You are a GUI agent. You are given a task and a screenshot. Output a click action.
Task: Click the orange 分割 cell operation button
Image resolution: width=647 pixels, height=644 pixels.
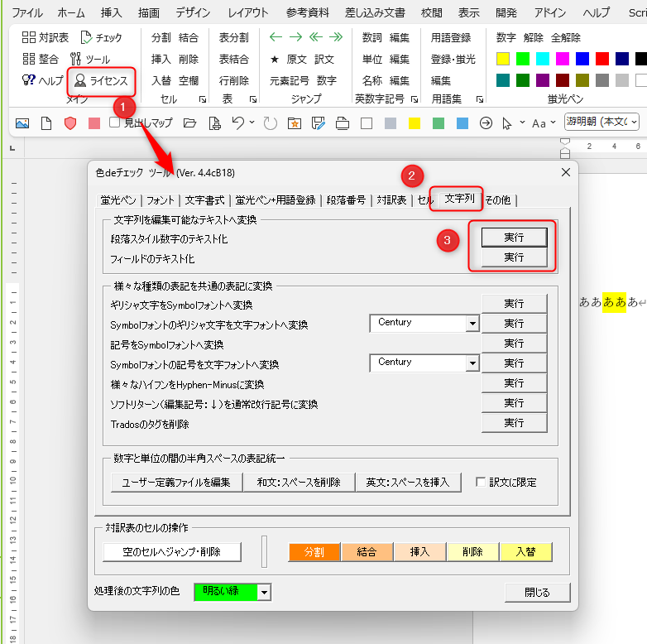tap(314, 552)
